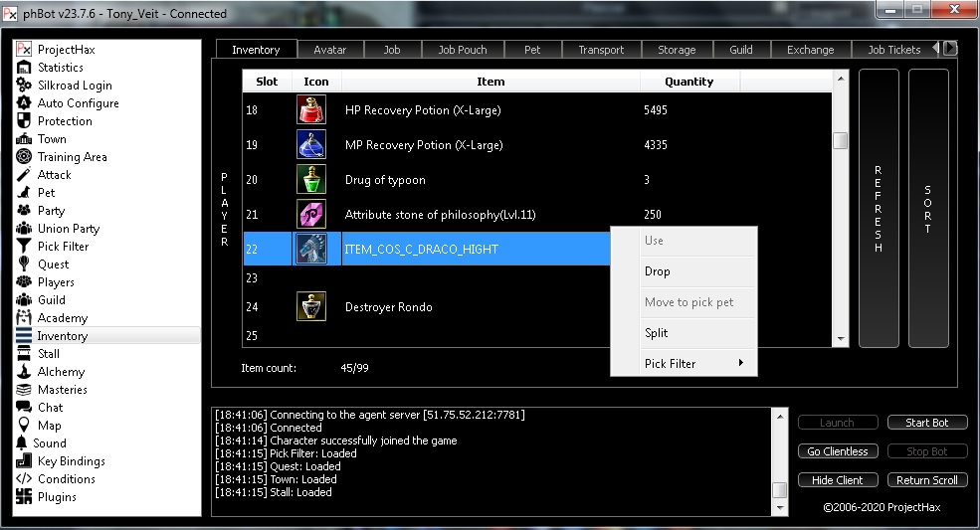Switch to the Storage tab

click(677, 50)
